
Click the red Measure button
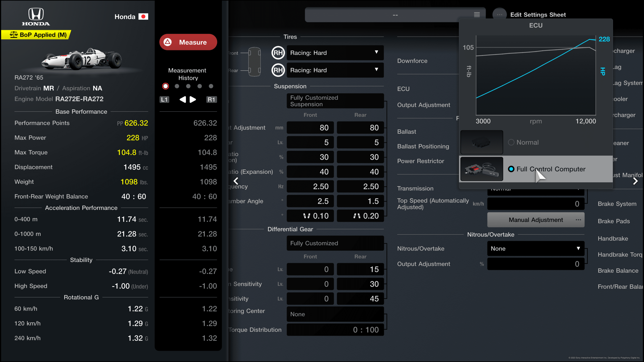click(x=188, y=42)
